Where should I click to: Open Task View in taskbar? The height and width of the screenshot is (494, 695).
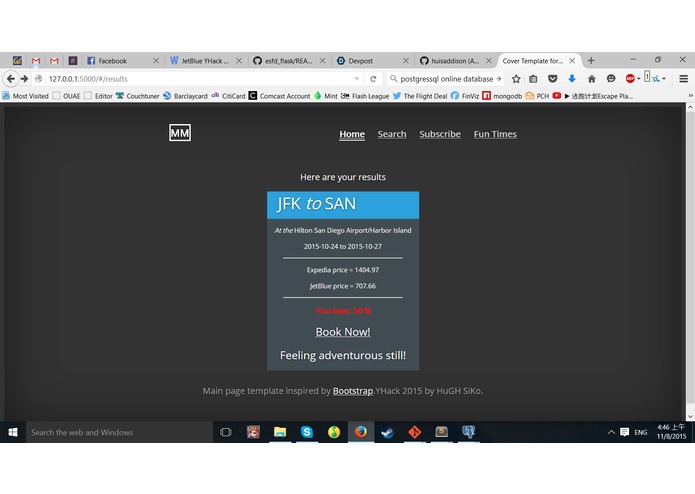(x=226, y=432)
